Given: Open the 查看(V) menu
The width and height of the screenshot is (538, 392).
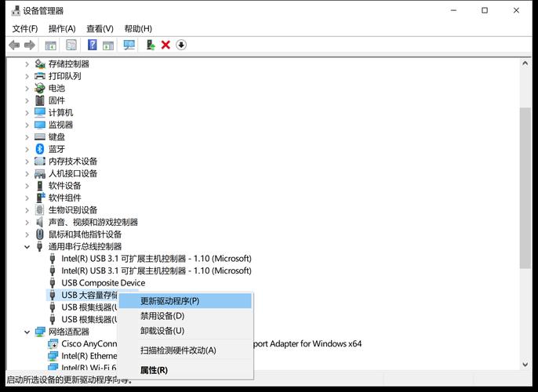Looking at the screenshot, I should [100, 29].
